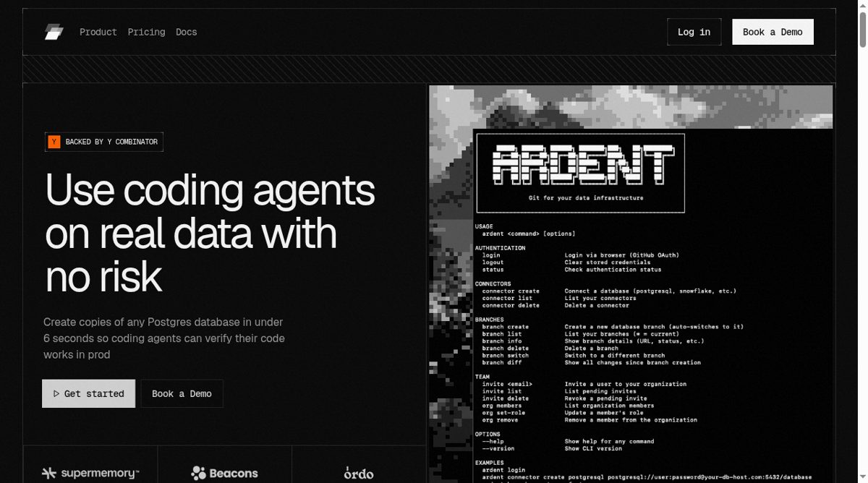Click the 'invite <email>' command line
868x483 pixels.
click(584, 384)
